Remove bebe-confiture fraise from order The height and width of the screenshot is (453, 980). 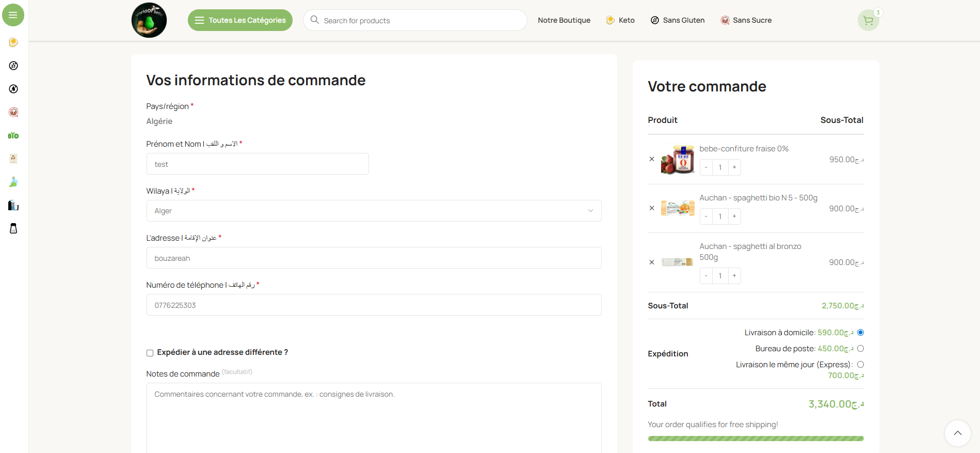(652, 159)
